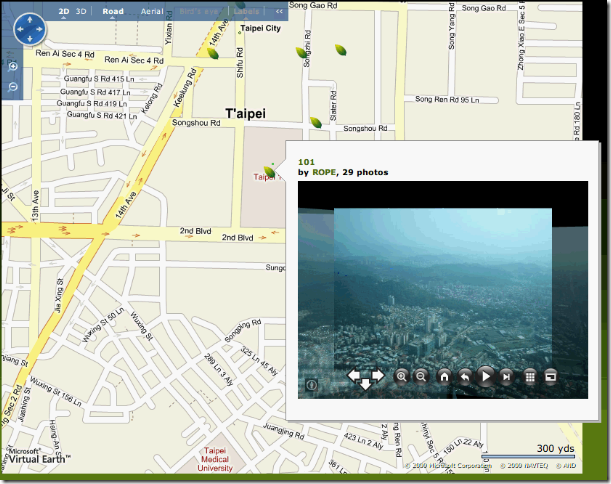Pan the map down with compass arrow

pos(30,39)
